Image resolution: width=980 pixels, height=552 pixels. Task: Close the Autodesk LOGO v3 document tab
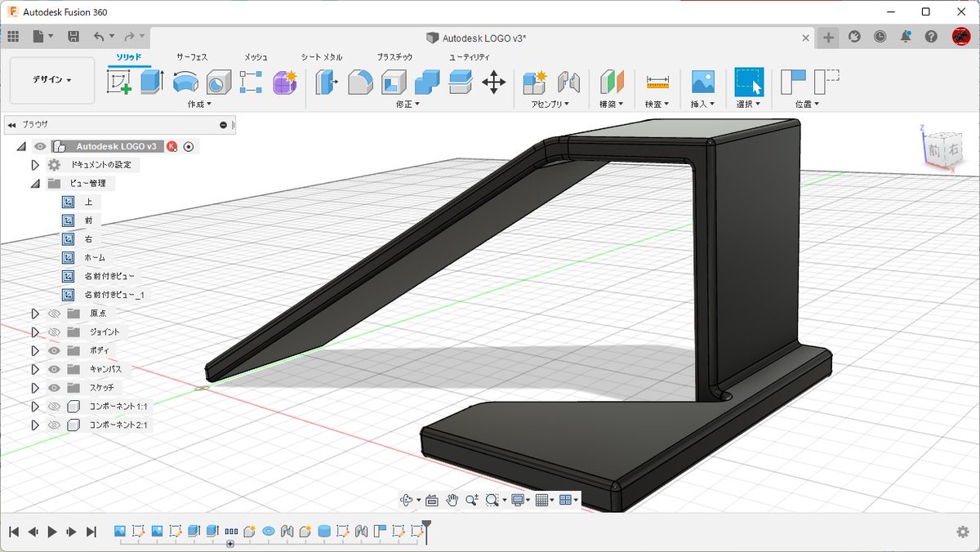tap(806, 38)
